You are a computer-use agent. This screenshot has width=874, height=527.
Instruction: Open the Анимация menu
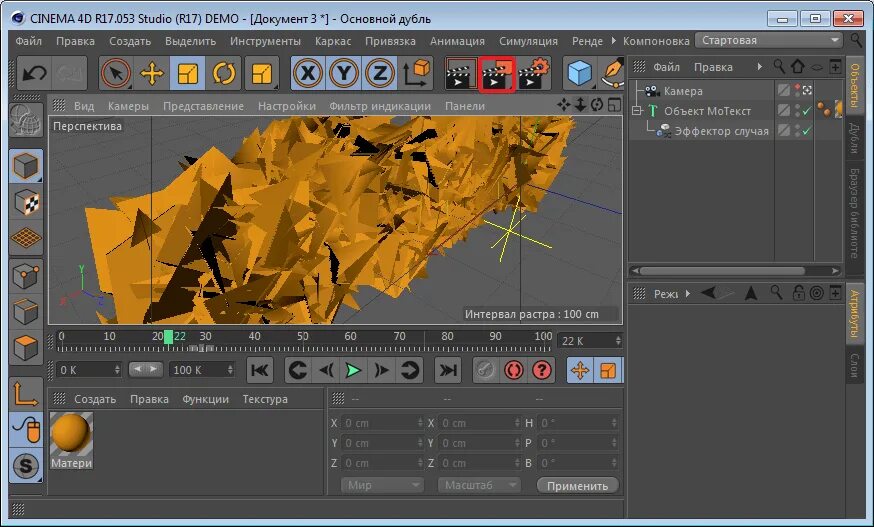coord(457,41)
